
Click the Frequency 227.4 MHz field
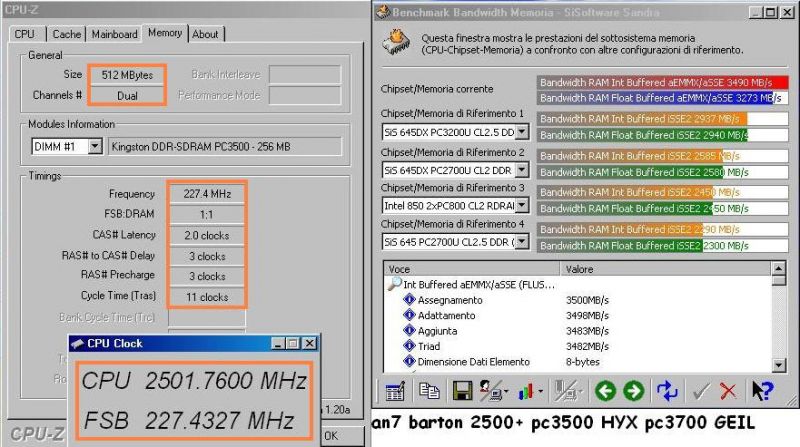click(207, 194)
